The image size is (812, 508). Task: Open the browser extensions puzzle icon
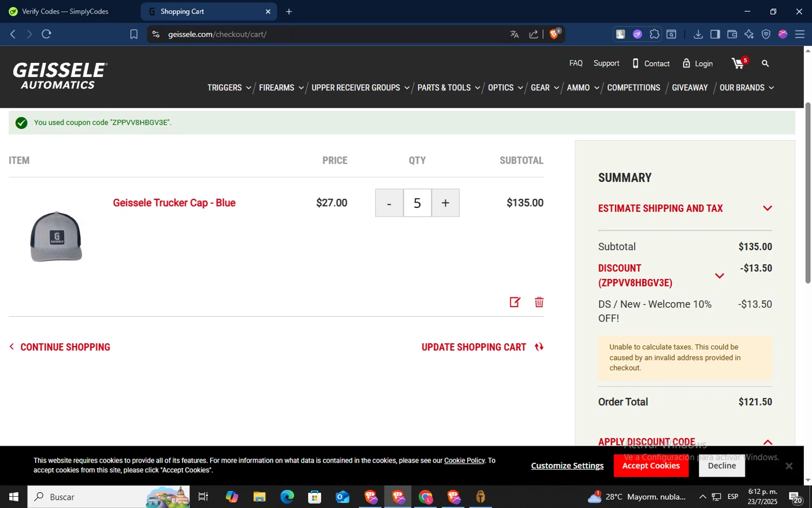click(654, 34)
